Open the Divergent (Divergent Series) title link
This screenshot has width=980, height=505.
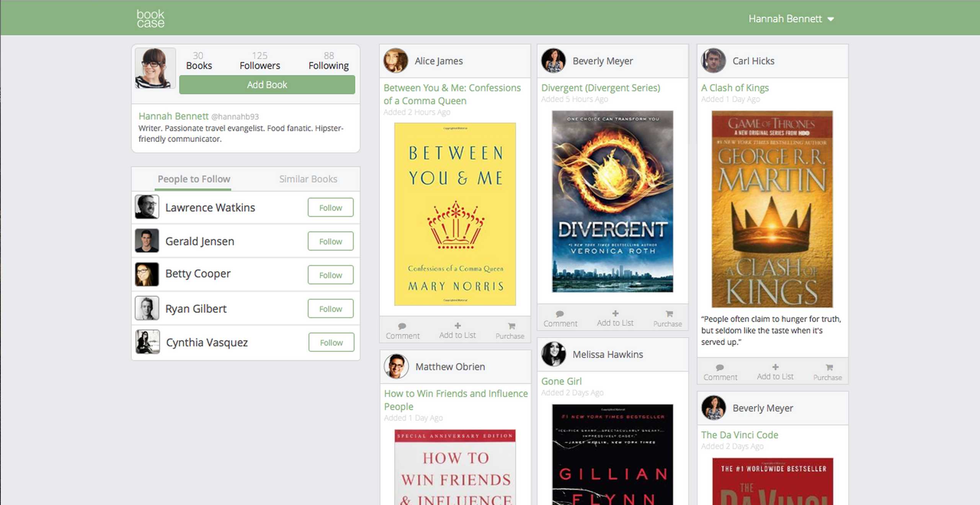click(601, 88)
